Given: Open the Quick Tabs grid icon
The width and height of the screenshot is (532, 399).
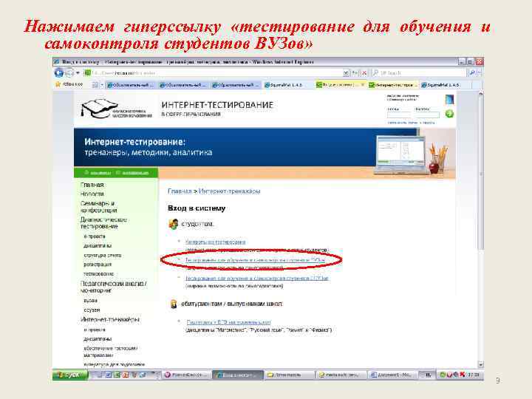Looking at the screenshot, I should (x=95, y=85).
